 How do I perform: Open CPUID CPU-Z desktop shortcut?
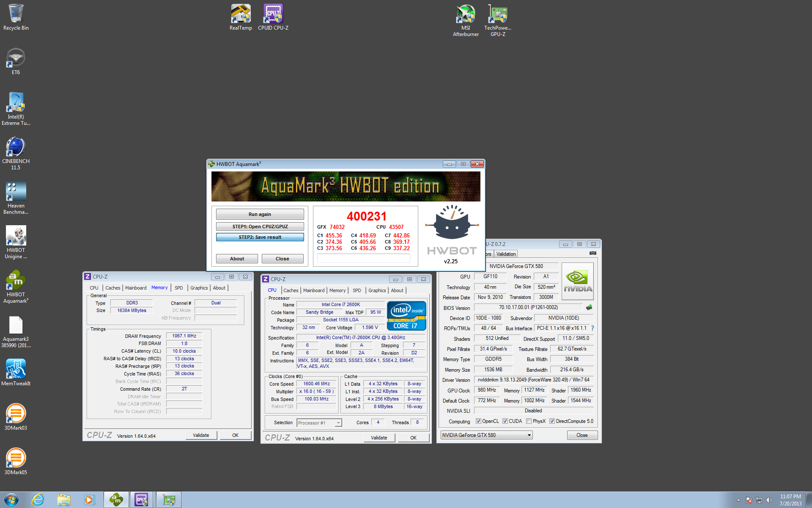coord(273,17)
